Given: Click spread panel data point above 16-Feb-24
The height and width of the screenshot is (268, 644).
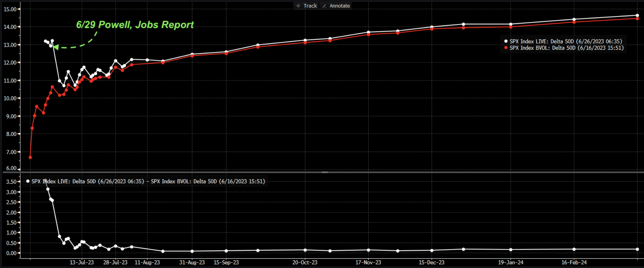Looking at the screenshot, I should click(574, 249).
